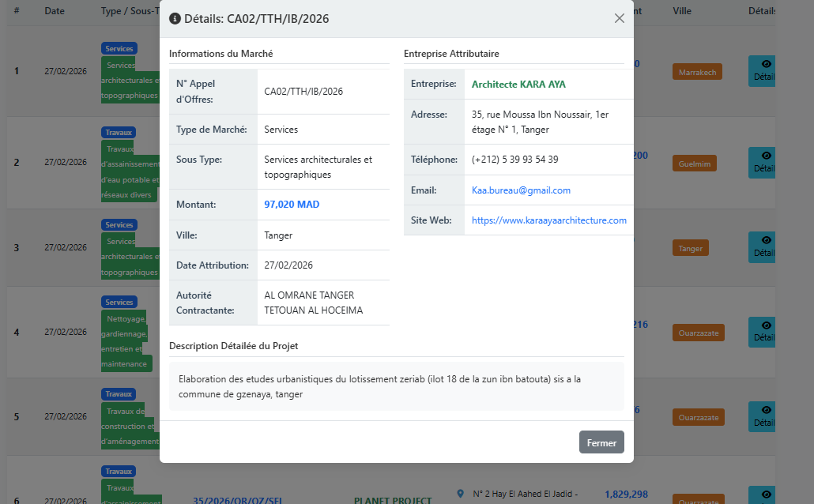Image resolution: width=814 pixels, height=504 pixels.
Task: Select the Guelmim city badge
Action: 694,164
